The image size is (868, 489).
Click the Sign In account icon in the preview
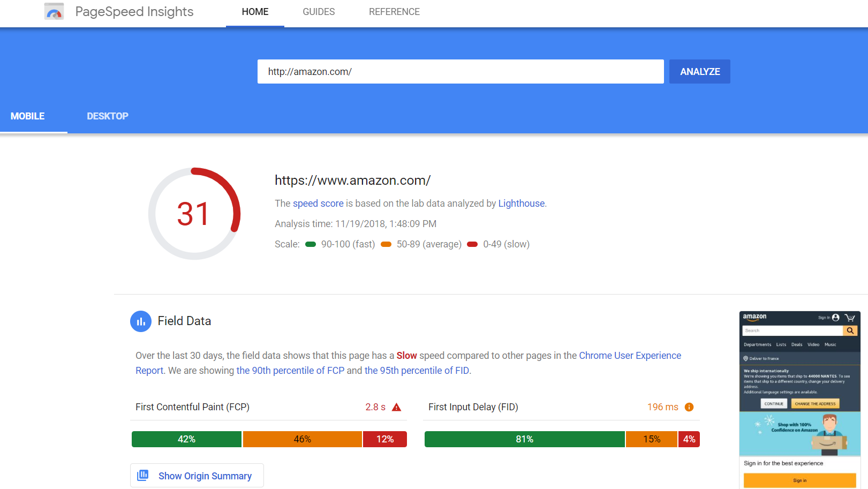click(835, 318)
